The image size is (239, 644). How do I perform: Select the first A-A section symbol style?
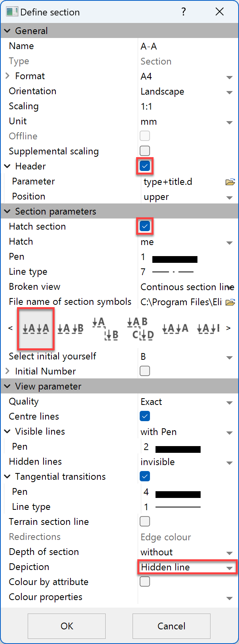pos(36,329)
